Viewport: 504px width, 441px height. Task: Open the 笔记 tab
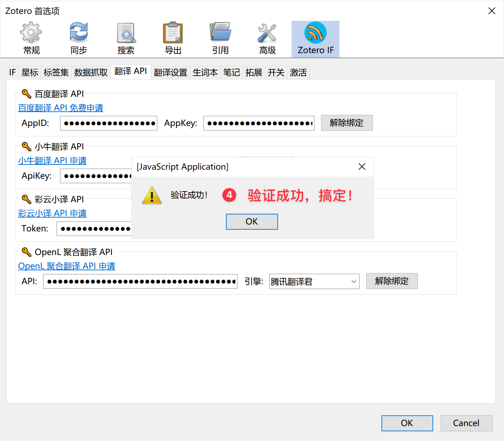point(232,73)
